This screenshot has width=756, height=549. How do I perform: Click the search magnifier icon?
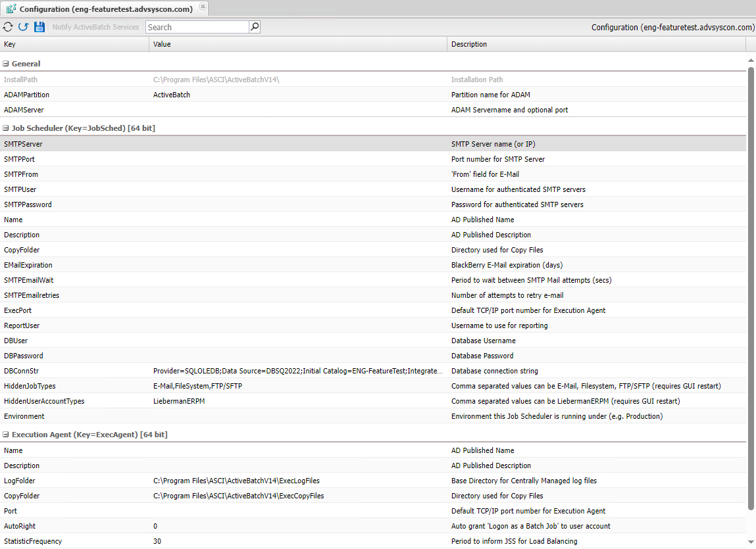[x=255, y=27]
